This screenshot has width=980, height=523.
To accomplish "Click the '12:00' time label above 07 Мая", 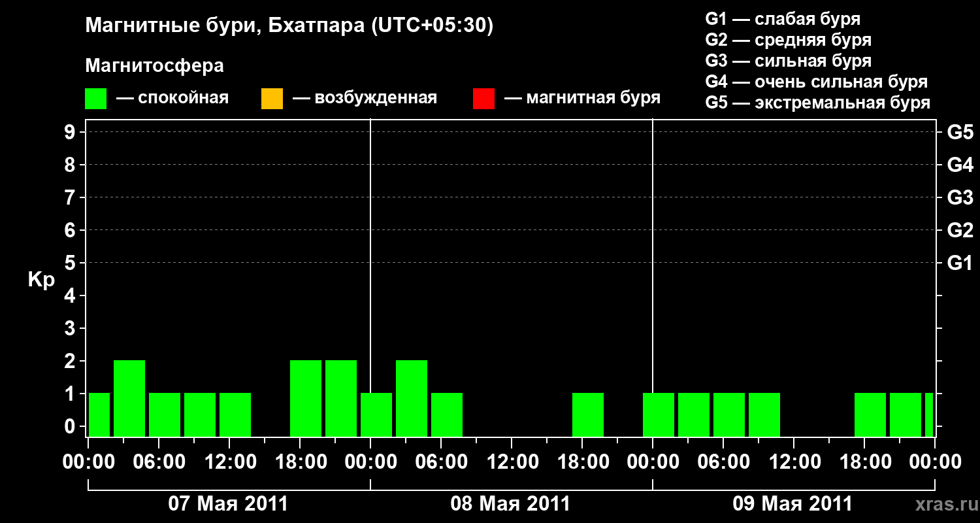I will click(x=229, y=462).
